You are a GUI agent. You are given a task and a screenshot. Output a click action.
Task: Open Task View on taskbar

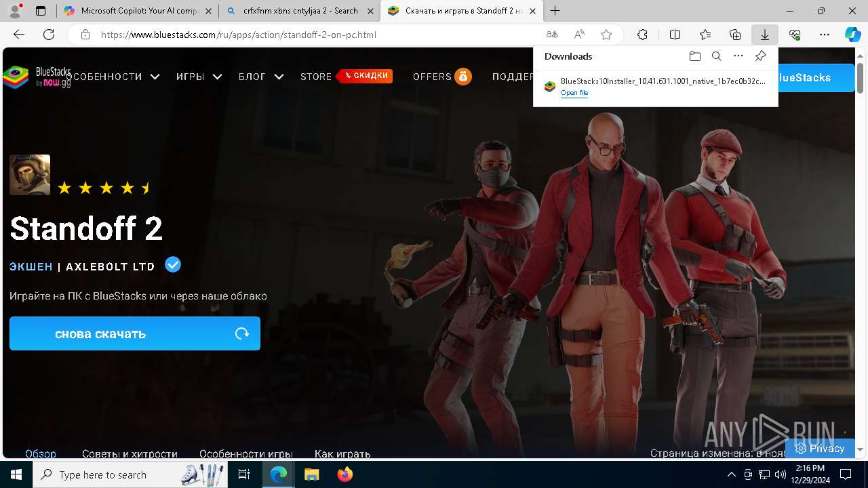tap(244, 474)
